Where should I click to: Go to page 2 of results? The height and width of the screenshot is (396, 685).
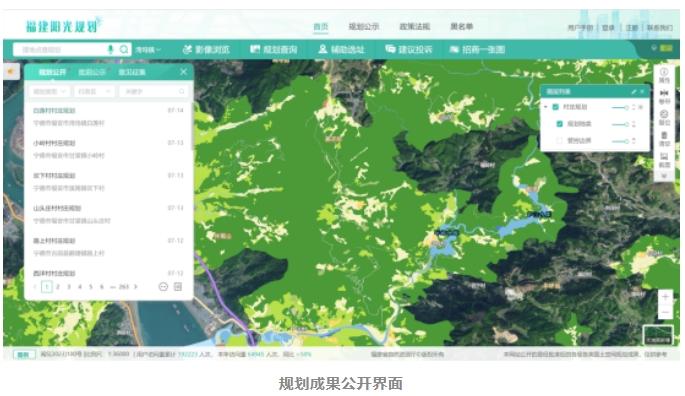coord(58,287)
